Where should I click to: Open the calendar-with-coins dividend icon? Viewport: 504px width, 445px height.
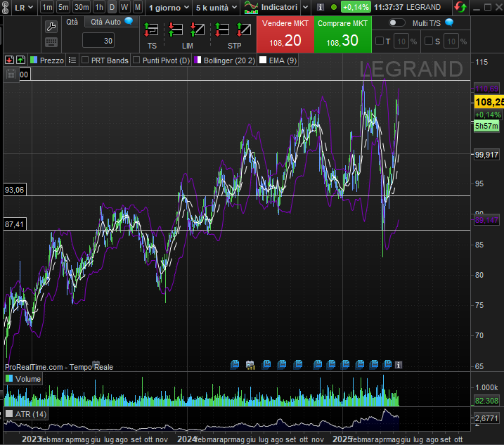tap(250, 365)
